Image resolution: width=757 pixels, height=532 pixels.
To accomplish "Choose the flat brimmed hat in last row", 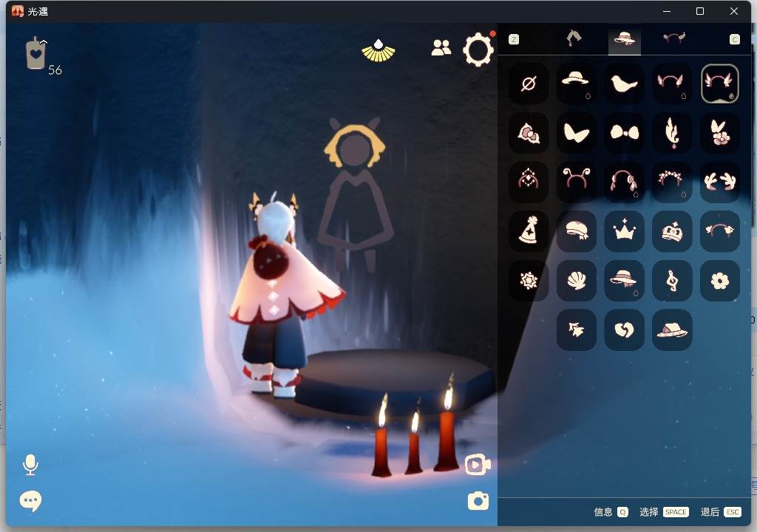I will 671,330.
